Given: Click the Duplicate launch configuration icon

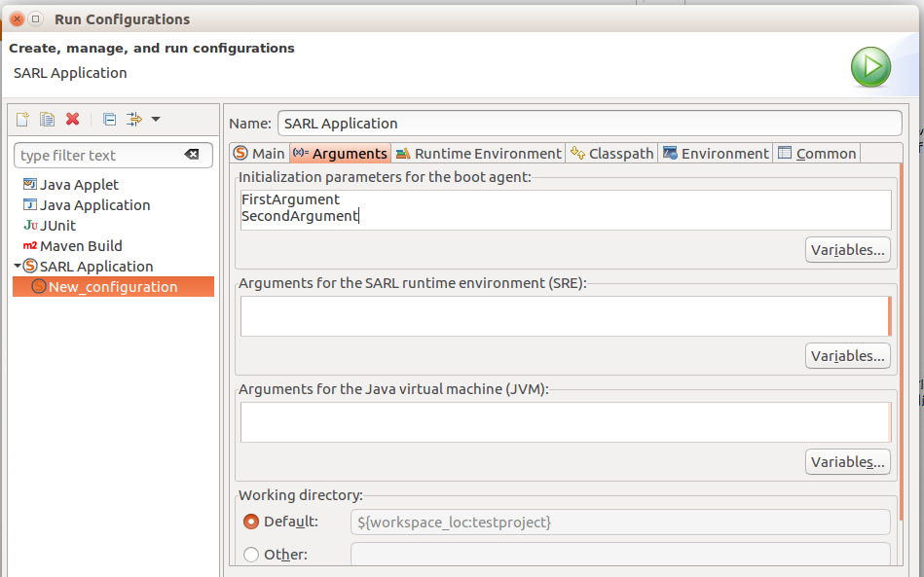Looking at the screenshot, I should pos(47,120).
